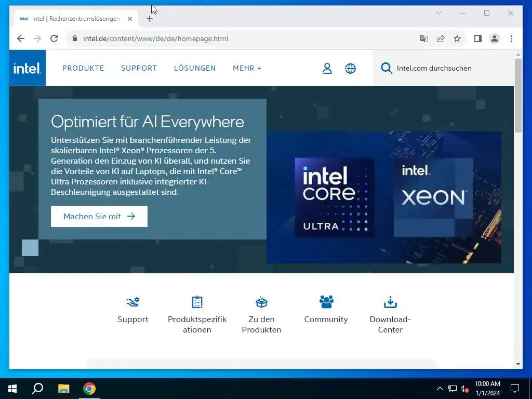
Task: Click the network tray icon
Action: [x=453, y=389]
